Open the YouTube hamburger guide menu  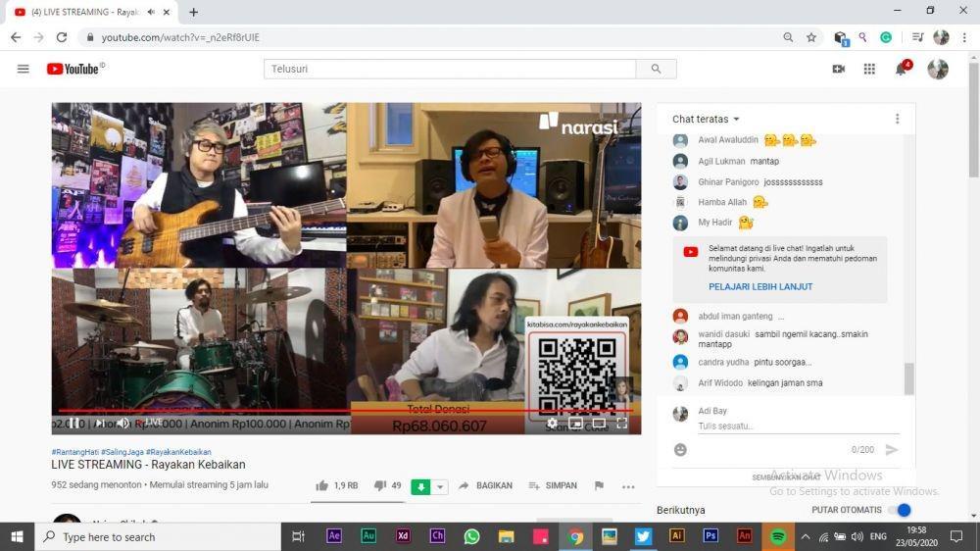24,69
